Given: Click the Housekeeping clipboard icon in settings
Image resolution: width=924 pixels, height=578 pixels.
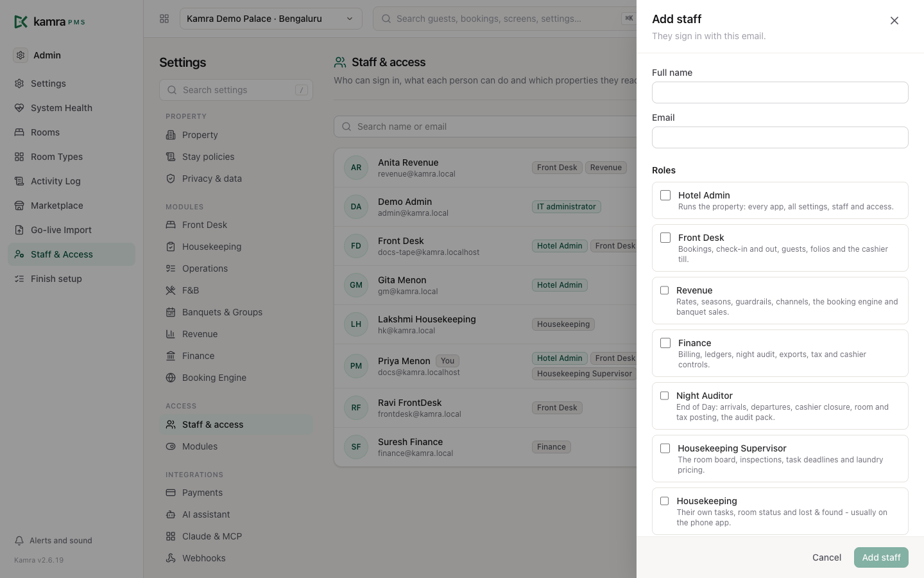Looking at the screenshot, I should click(171, 247).
